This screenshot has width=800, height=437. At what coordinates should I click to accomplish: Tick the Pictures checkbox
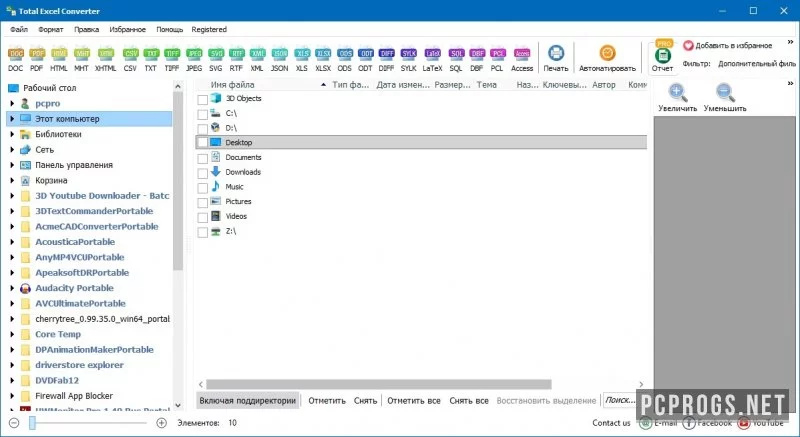click(203, 202)
